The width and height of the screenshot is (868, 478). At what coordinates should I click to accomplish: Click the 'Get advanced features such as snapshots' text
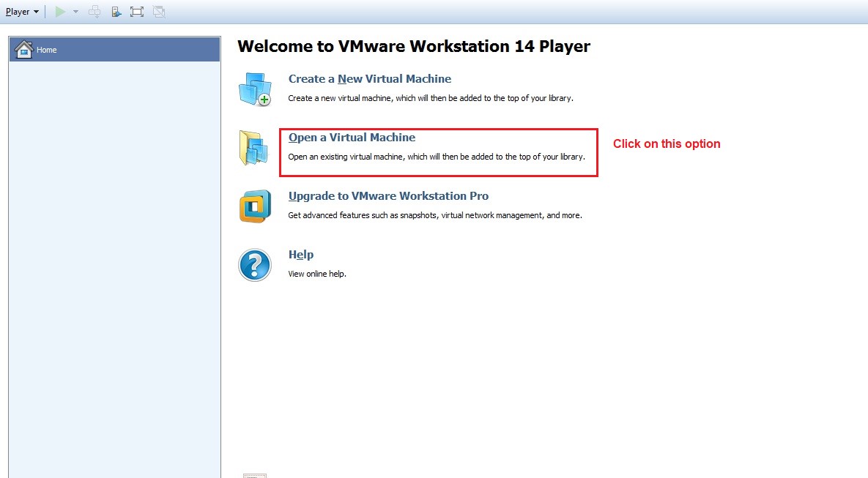click(x=435, y=215)
